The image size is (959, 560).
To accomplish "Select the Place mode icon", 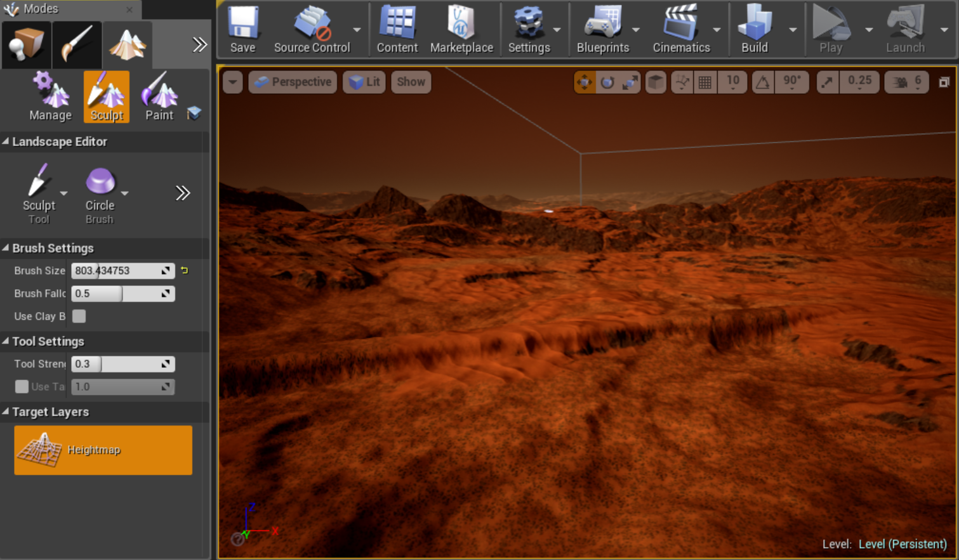I will [26, 44].
